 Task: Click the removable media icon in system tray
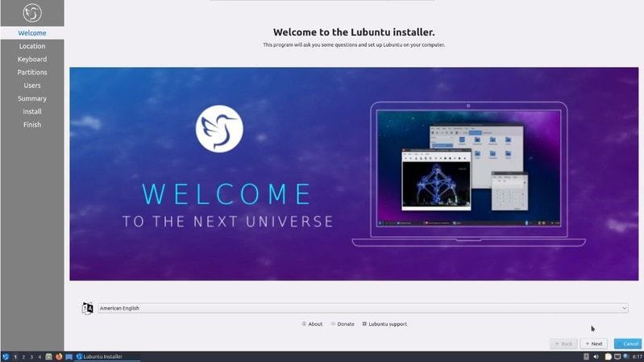tap(586, 356)
